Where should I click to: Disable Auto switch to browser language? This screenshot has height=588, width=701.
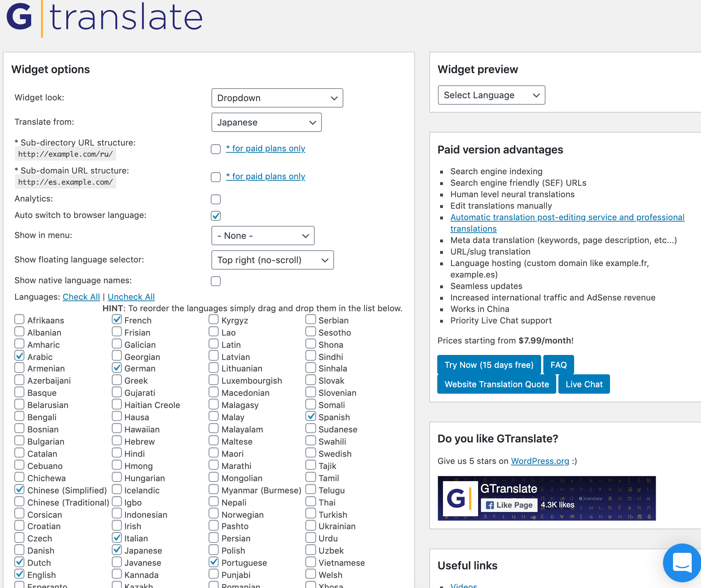tap(216, 216)
